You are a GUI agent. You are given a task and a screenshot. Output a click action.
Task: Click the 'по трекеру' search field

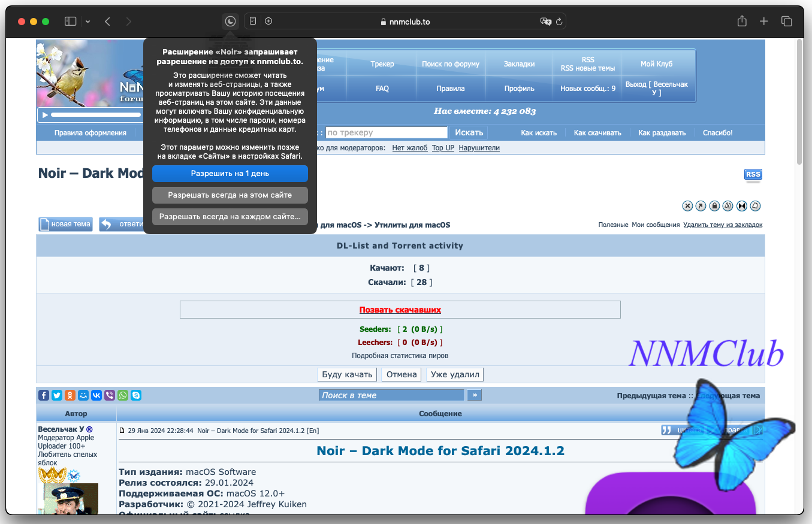point(387,133)
